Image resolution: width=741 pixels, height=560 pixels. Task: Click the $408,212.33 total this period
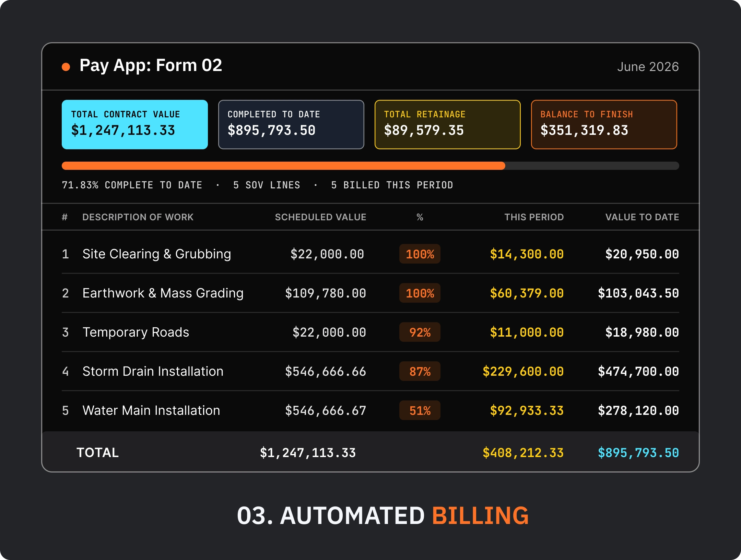click(523, 453)
